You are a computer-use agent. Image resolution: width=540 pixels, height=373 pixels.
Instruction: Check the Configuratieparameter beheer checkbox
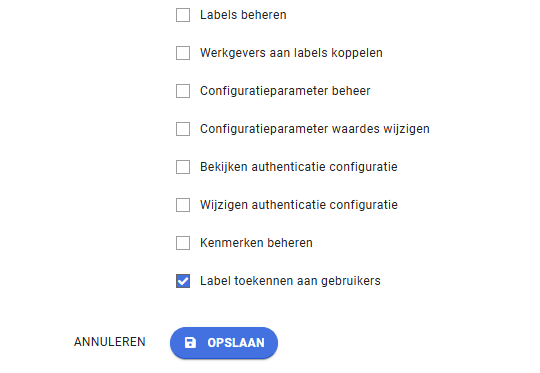(183, 91)
